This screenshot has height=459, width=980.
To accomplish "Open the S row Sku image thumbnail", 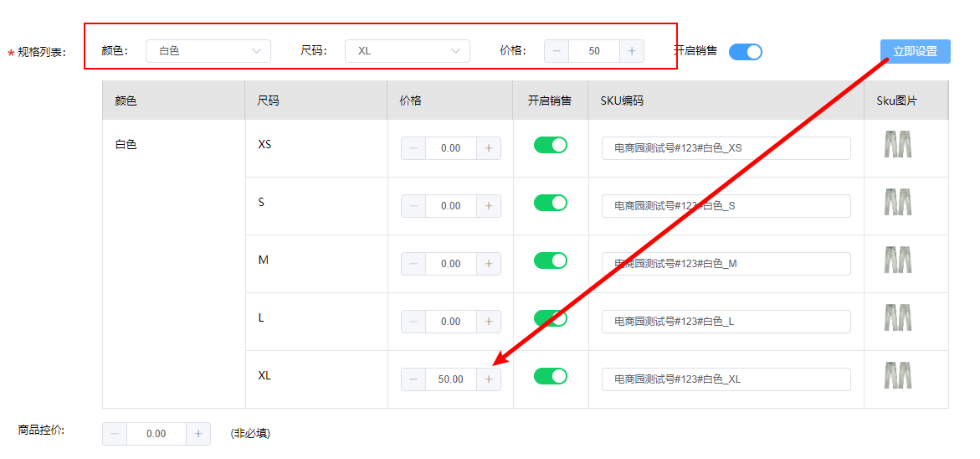I will tap(897, 202).
